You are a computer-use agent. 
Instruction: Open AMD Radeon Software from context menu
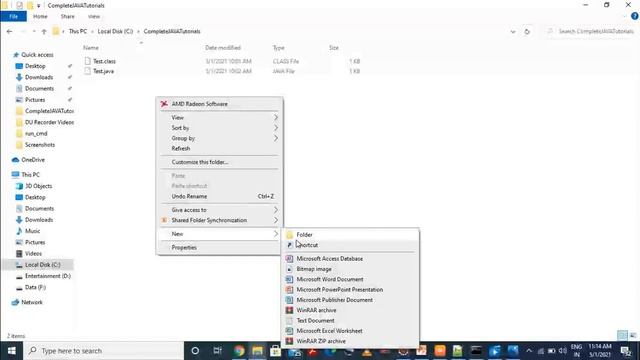220,104
